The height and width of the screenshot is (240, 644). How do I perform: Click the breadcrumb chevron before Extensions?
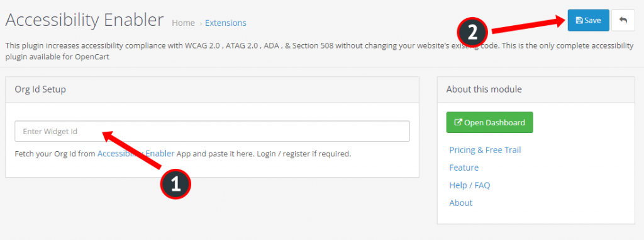click(201, 23)
